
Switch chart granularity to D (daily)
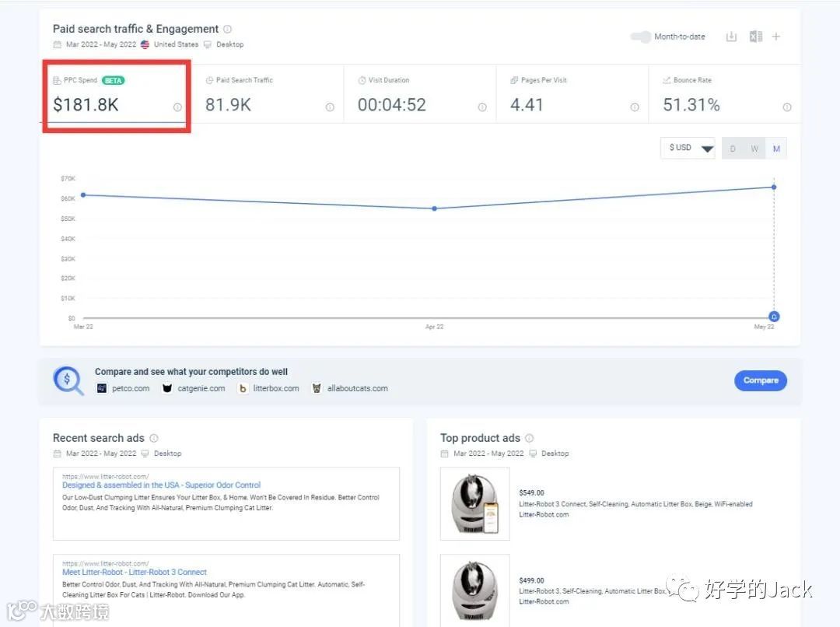733,149
